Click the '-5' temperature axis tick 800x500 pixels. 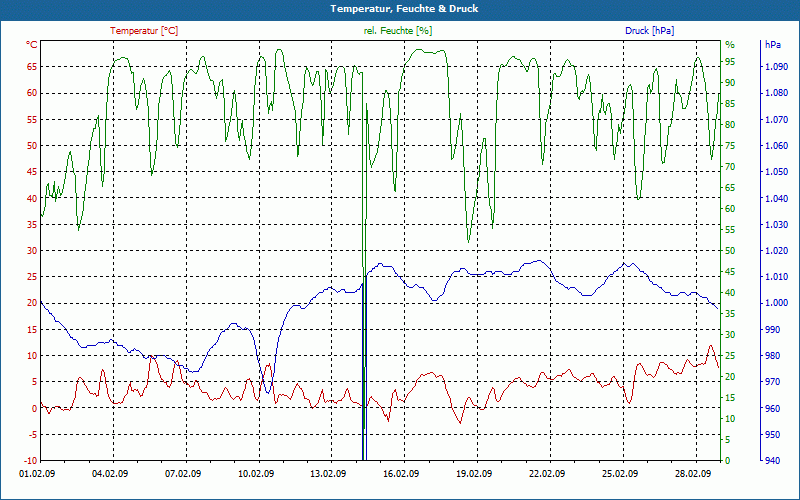pyautogui.click(x=32, y=435)
